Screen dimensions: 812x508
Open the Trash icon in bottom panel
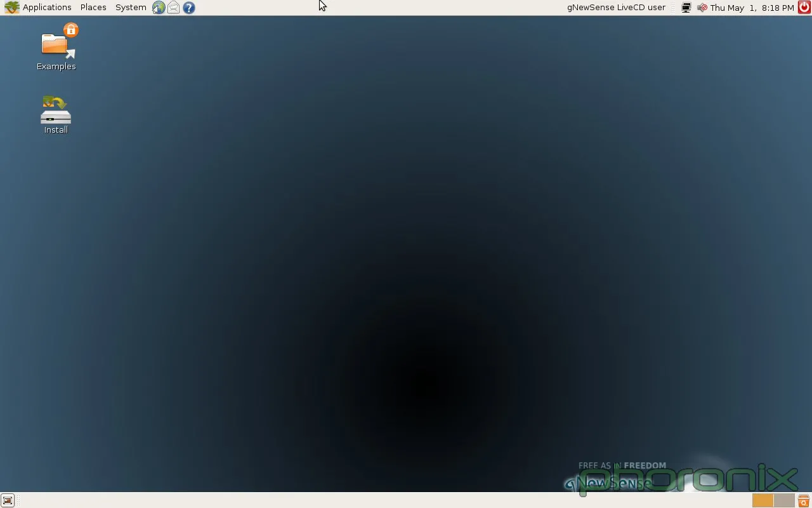pyautogui.click(x=804, y=500)
